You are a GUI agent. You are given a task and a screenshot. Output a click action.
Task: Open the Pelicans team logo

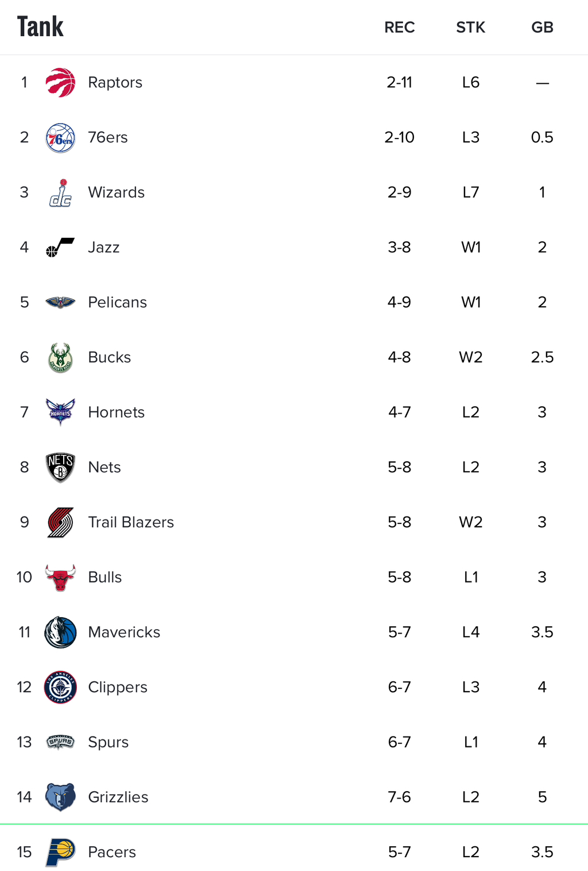coord(60,302)
